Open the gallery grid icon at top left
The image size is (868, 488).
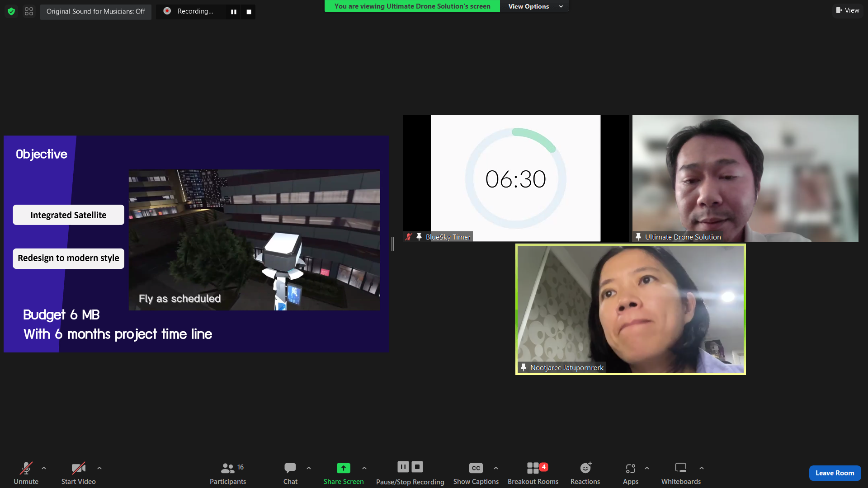pos(29,11)
